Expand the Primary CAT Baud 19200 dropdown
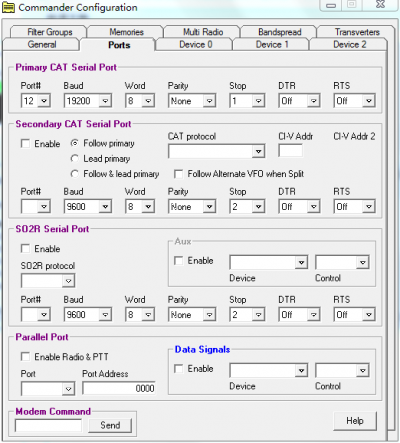The image size is (400, 443). (x=88, y=101)
